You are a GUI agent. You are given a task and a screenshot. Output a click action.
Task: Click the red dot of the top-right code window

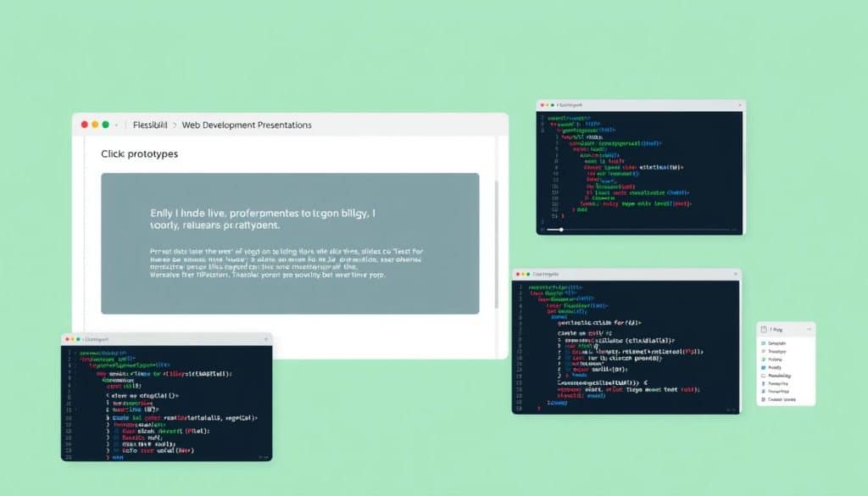coord(542,104)
